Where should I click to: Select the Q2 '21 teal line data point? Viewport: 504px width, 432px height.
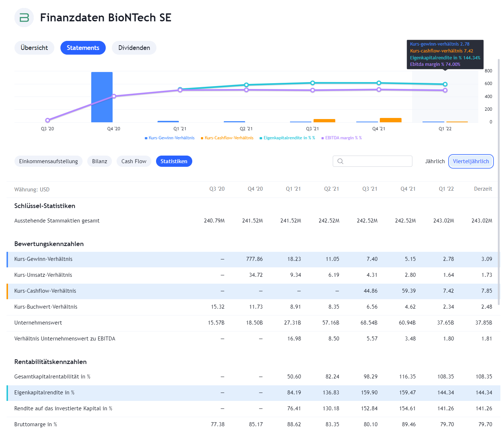point(246,85)
